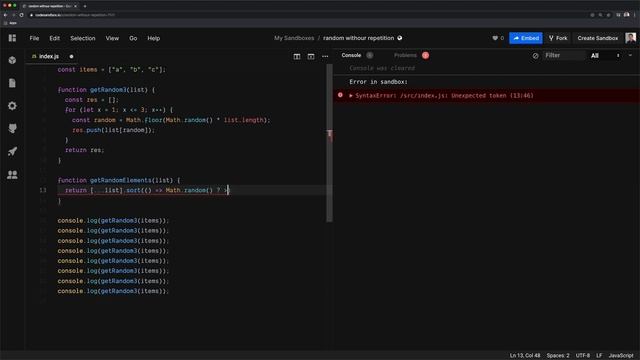
Task: Focus the console Filter input
Action: pos(563,56)
